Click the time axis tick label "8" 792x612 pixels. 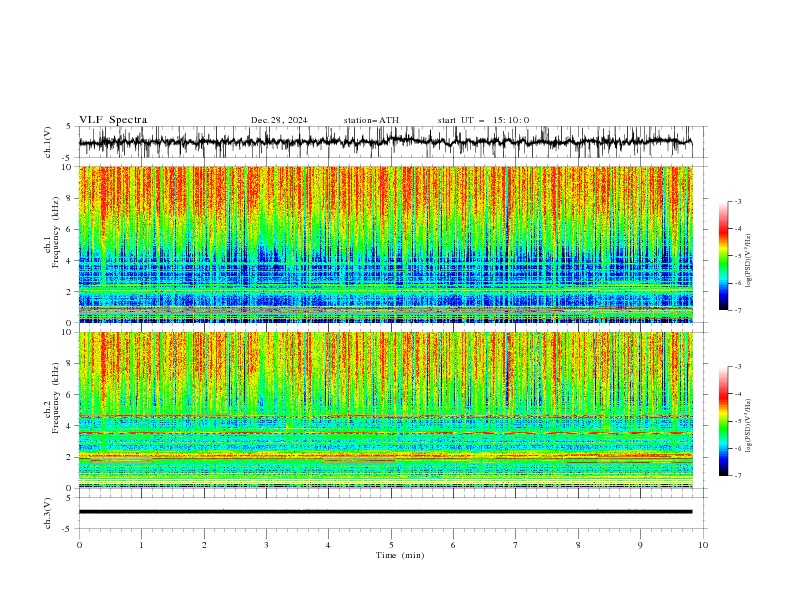click(x=578, y=545)
